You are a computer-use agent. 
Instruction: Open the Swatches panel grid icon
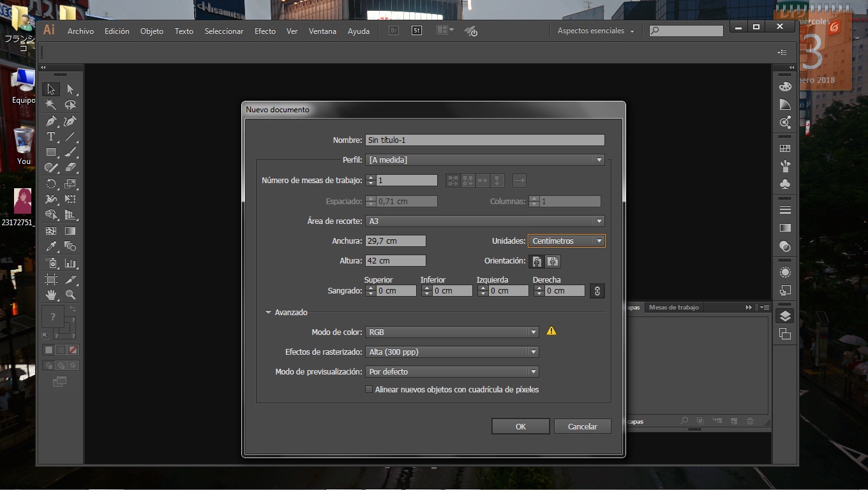(x=785, y=149)
